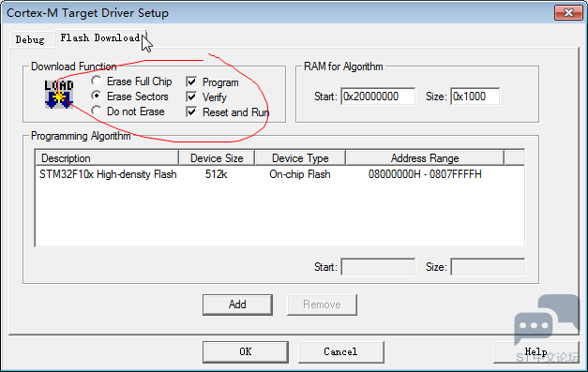Switch to the Debug tab
The image size is (588, 372).
tap(30, 39)
